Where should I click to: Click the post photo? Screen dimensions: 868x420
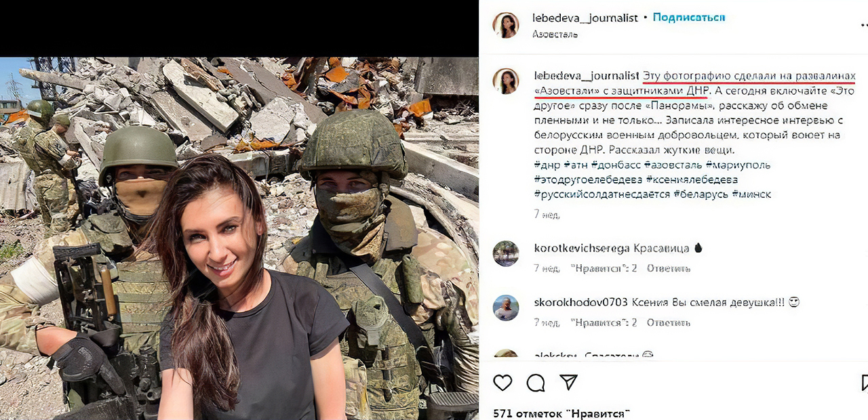click(239, 238)
